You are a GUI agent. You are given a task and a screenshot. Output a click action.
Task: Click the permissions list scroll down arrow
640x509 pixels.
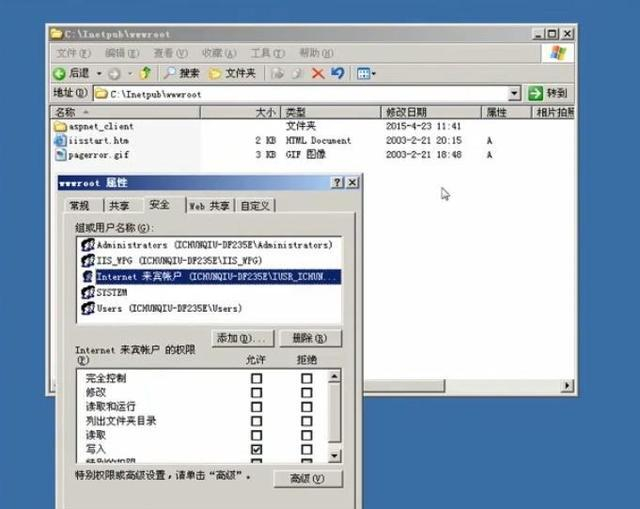click(x=334, y=456)
